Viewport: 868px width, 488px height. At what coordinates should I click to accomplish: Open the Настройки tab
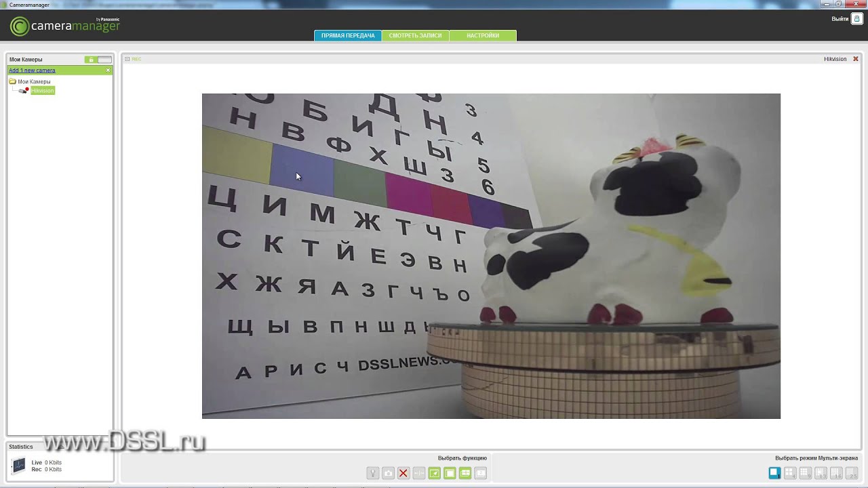(x=483, y=35)
